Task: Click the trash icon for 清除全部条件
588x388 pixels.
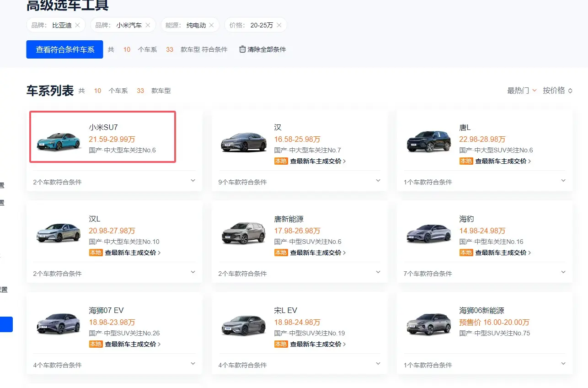Action: tap(242, 49)
